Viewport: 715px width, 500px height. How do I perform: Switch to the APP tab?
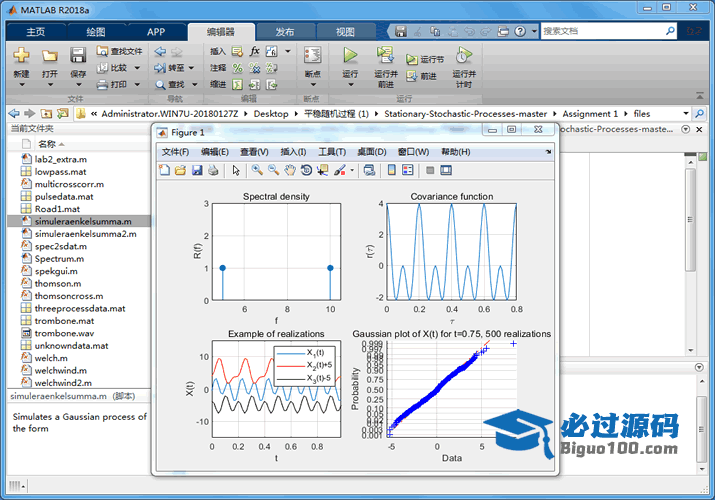click(x=155, y=31)
